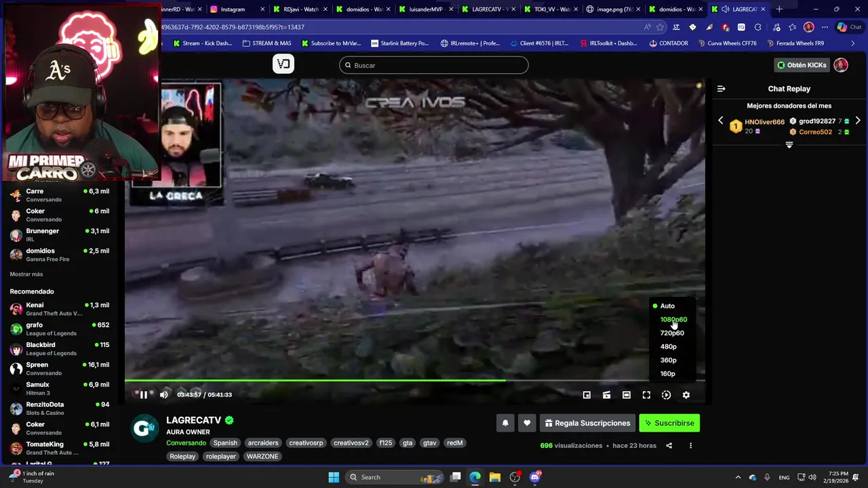Screen dimensions: 868x488
Task: Open player settings gear
Action: pos(686,395)
